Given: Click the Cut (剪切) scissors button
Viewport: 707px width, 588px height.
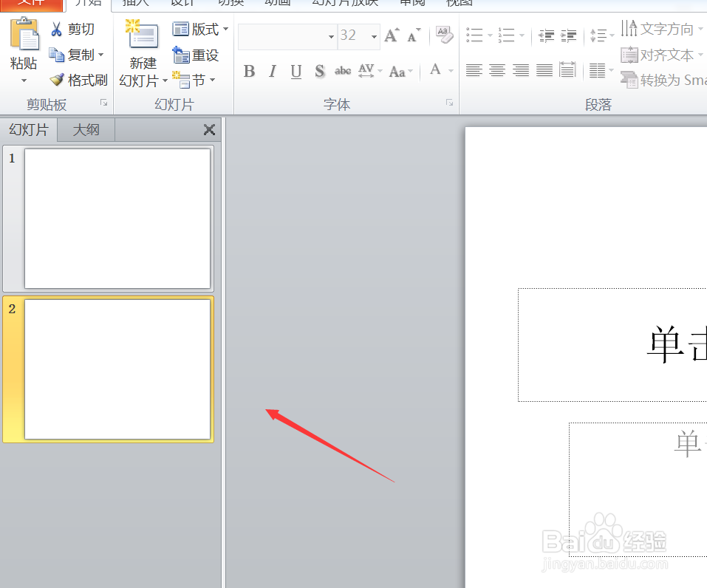Looking at the screenshot, I should [72, 30].
